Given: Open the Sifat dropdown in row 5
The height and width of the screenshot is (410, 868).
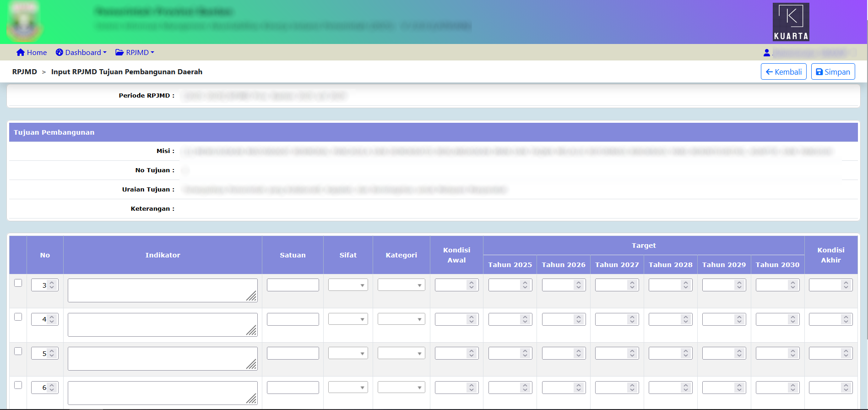Looking at the screenshot, I should [x=348, y=353].
